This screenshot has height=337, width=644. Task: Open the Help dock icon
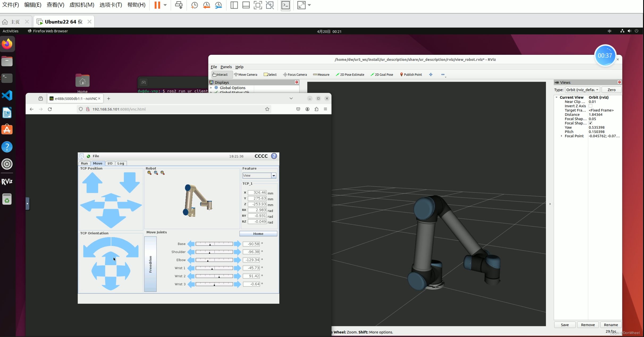(7, 147)
